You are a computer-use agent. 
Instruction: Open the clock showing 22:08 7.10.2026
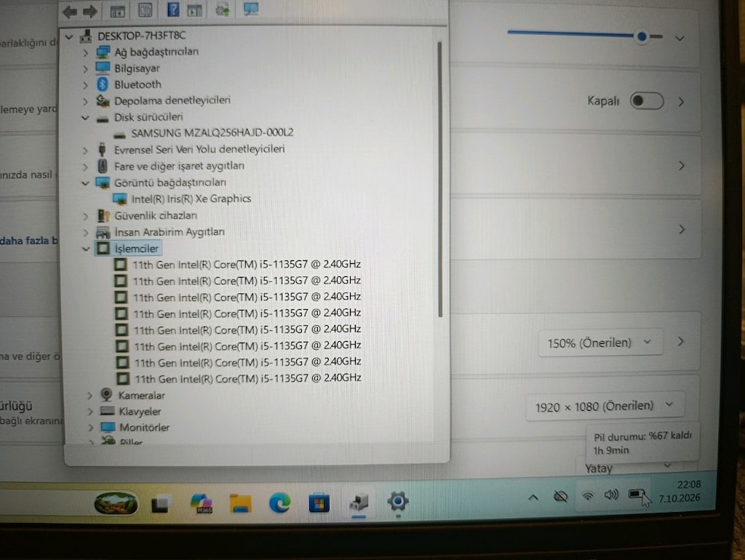pos(680,491)
